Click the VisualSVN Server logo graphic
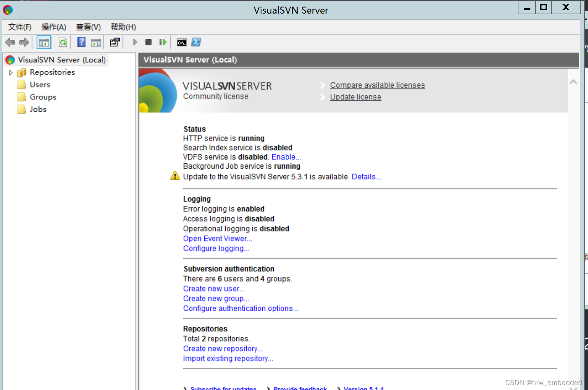 (x=158, y=91)
